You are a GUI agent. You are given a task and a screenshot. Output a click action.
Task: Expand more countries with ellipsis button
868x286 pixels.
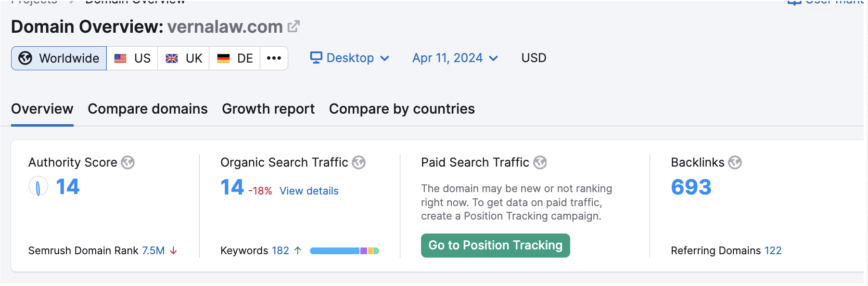click(274, 58)
